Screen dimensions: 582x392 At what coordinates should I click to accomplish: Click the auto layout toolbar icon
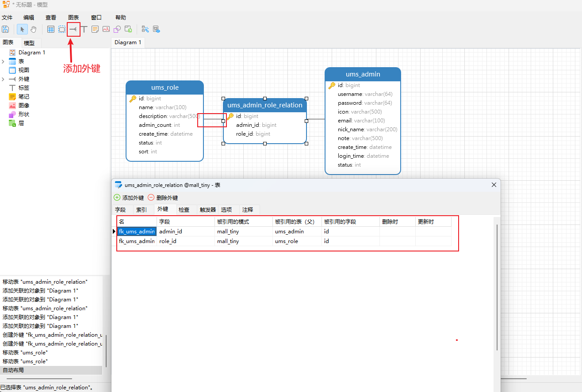[145, 29]
